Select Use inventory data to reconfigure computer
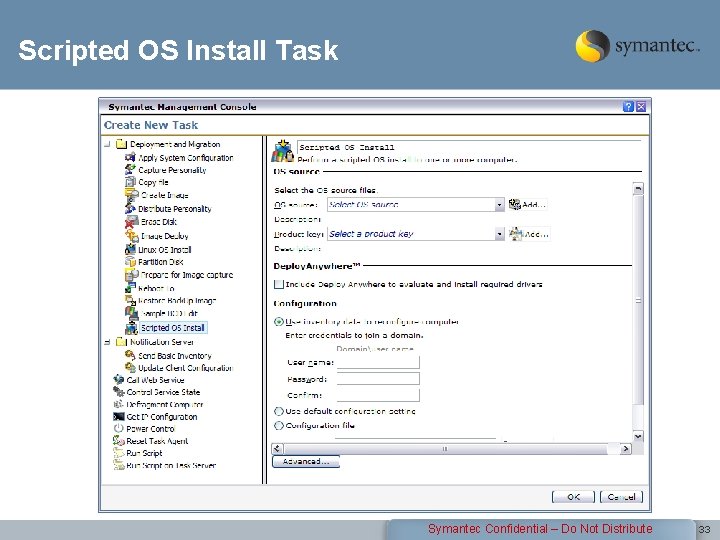Screen dimensions: 720x540 click(279, 322)
